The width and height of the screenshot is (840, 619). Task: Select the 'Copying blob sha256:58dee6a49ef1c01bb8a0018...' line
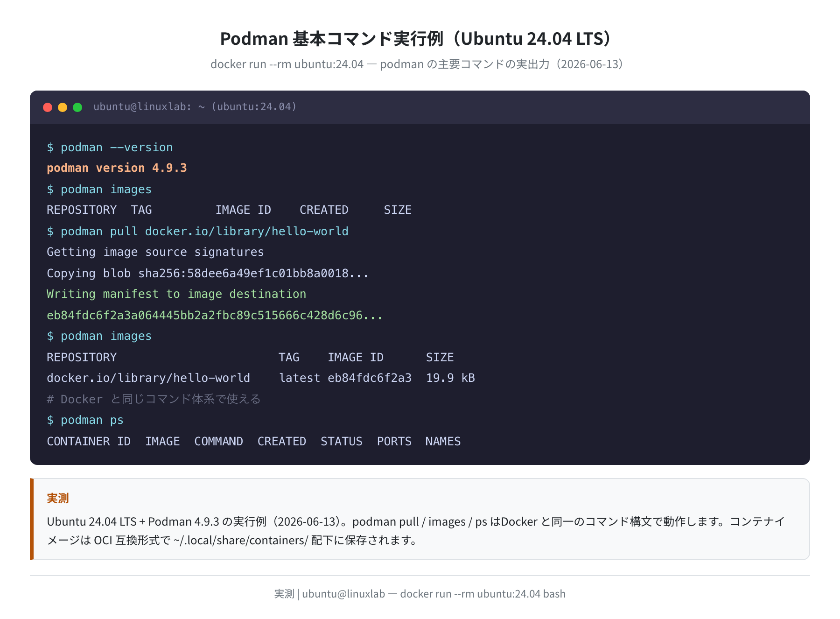(x=208, y=274)
